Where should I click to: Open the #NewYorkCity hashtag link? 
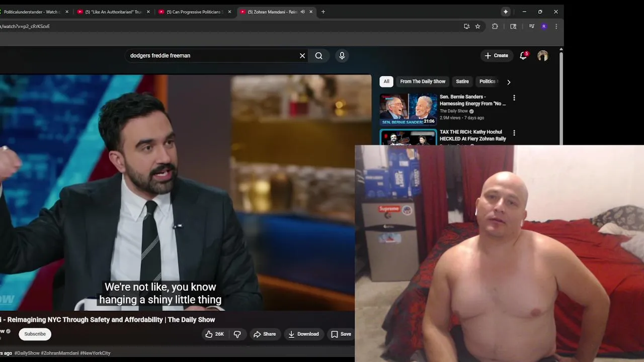tap(95, 353)
